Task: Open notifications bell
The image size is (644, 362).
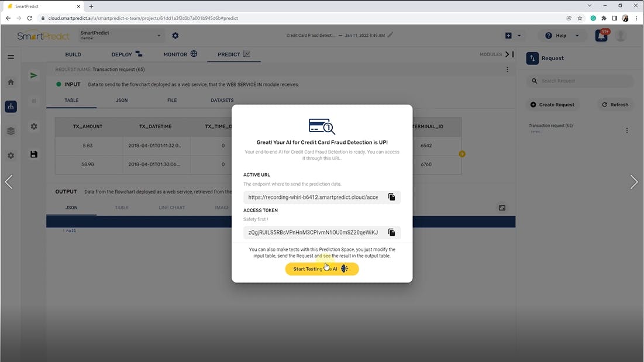Action: pos(601,36)
